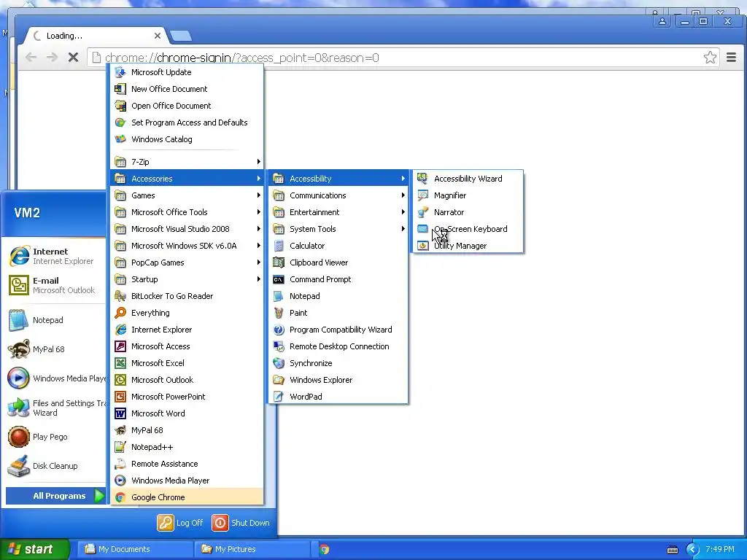Click the Google Chrome icon in All Programs
Viewport: 747px width, 560px height.
(120, 497)
